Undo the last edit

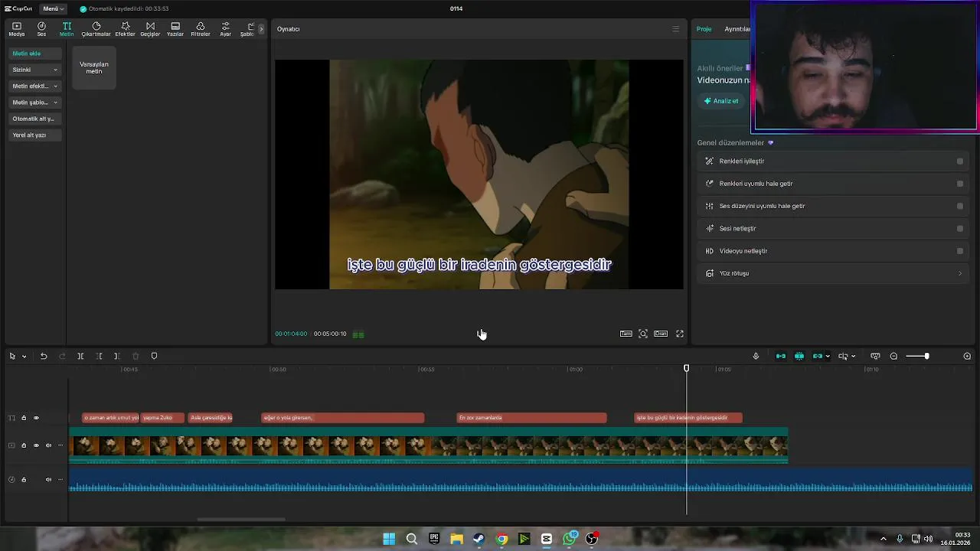(x=44, y=356)
